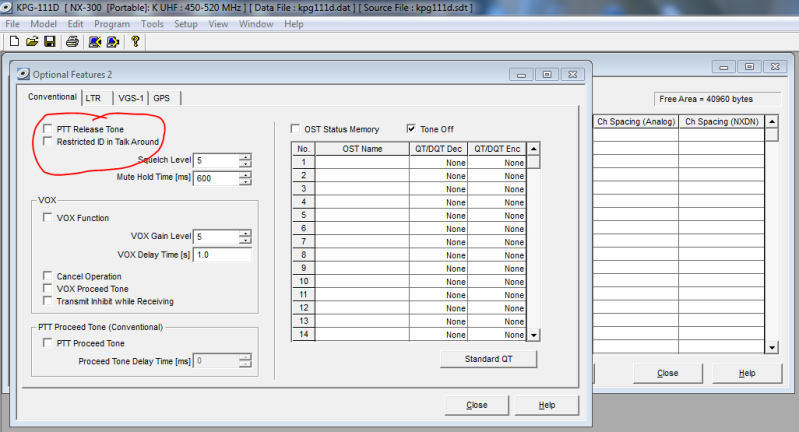
Task: Check Restricted ID in Talk Around
Action: click(47, 143)
